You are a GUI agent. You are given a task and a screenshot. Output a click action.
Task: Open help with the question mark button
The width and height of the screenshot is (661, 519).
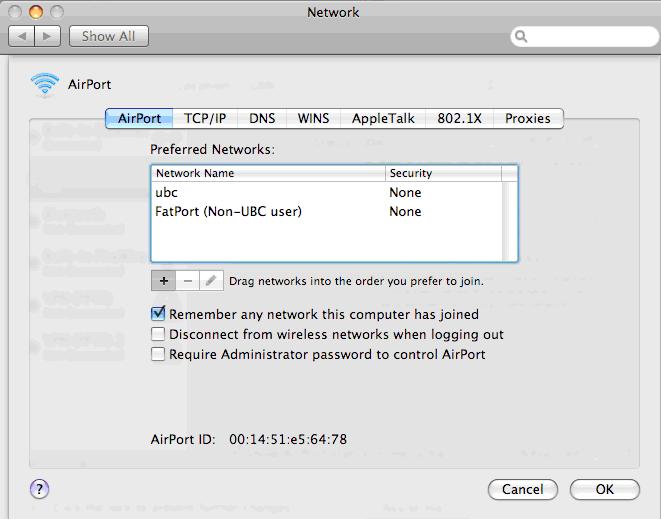pos(40,489)
